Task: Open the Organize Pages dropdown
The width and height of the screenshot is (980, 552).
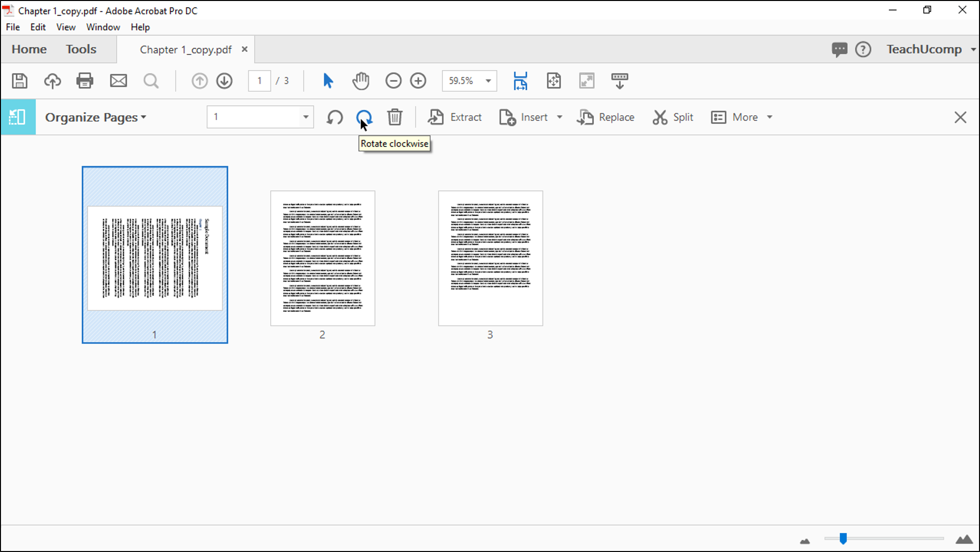Action: 96,117
